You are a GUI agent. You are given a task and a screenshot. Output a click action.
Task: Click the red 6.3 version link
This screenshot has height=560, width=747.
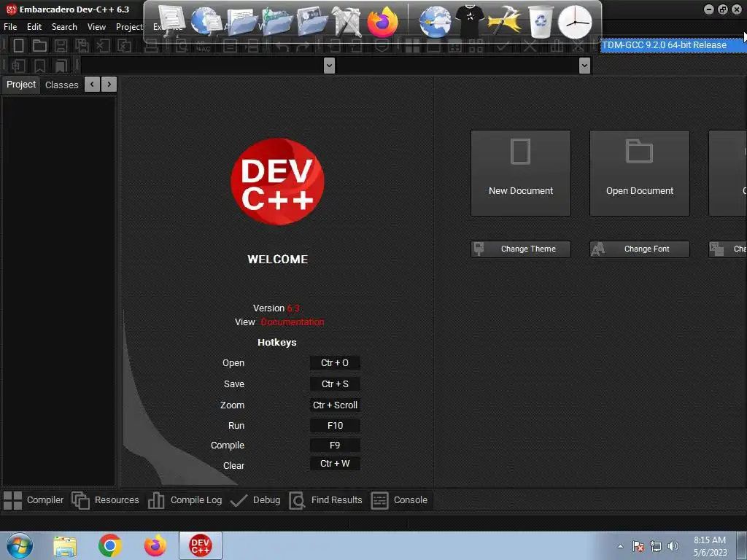293,308
